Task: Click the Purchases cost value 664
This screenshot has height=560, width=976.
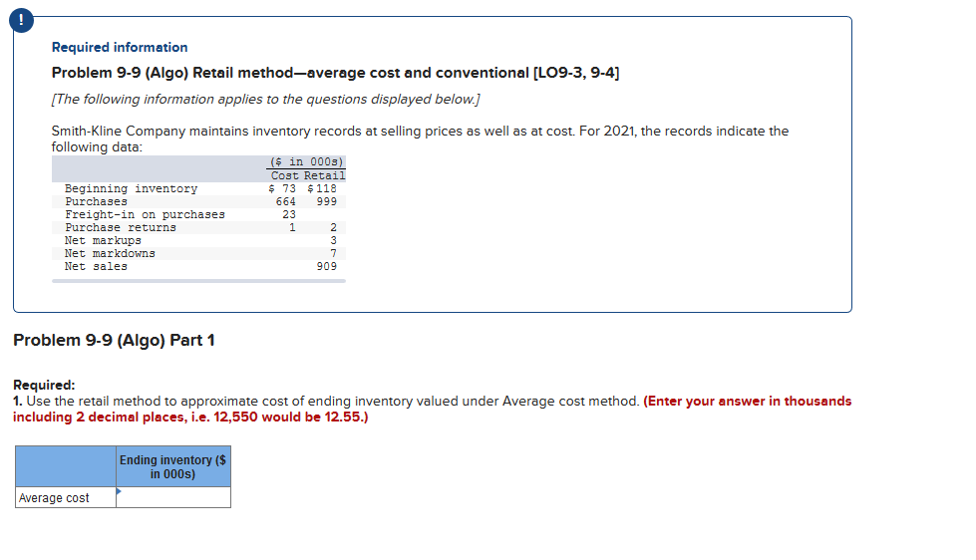Action: [x=286, y=201]
